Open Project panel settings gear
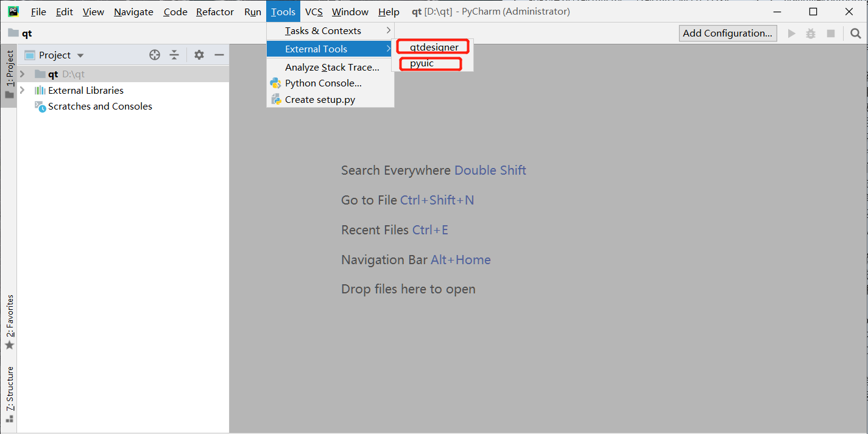The image size is (868, 434). point(199,55)
